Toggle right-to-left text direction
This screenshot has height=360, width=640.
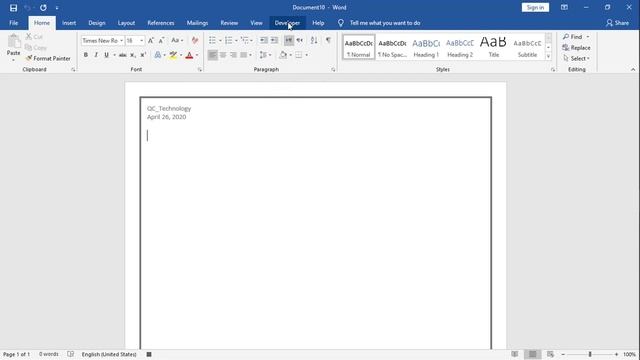point(300,40)
